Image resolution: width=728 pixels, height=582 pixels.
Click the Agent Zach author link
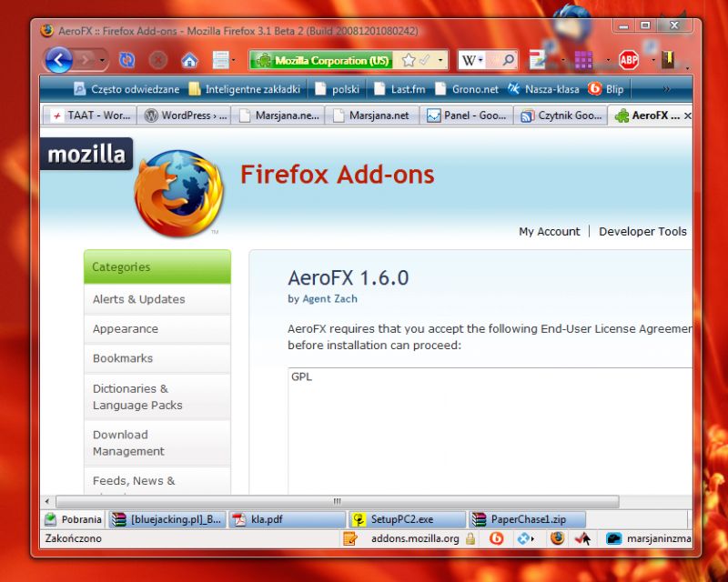pos(329,299)
